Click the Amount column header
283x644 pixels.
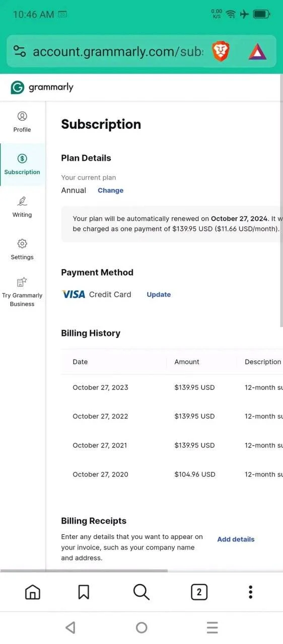click(x=187, y=362)
